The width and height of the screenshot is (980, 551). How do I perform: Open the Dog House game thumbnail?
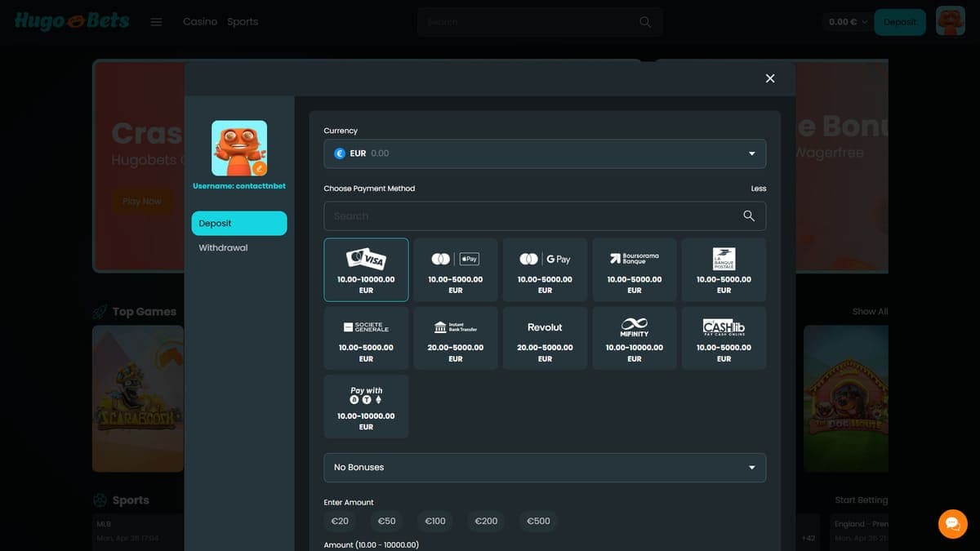[x=845, y=398]
